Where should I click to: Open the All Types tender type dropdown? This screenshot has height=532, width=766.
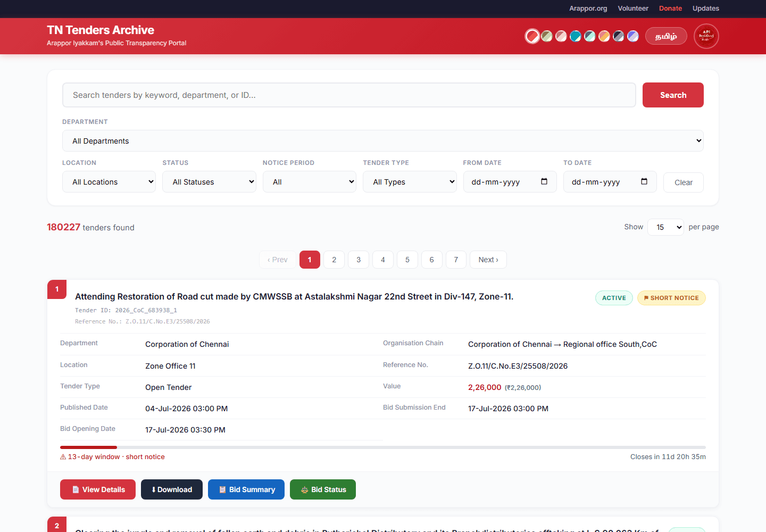tap(410, 182)
